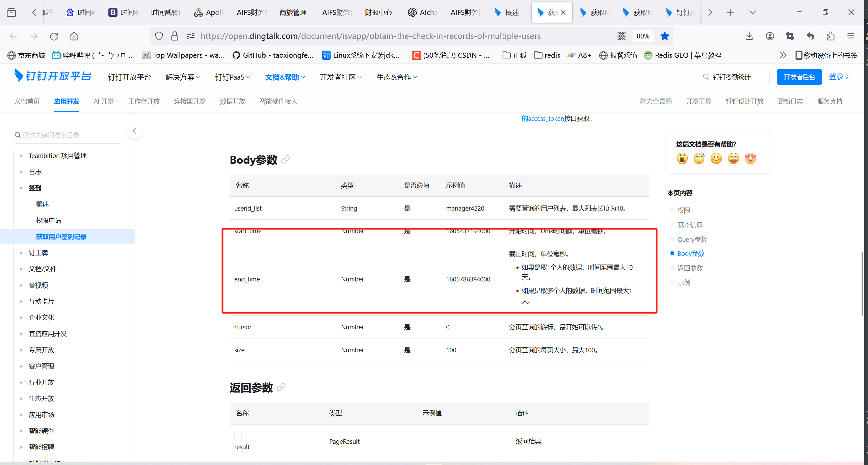Click the browser reload page icon

click(x=54, y=36)
